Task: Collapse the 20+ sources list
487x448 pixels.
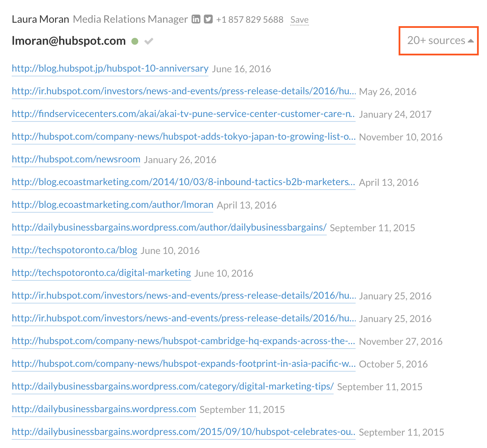Action: (440, 40)
